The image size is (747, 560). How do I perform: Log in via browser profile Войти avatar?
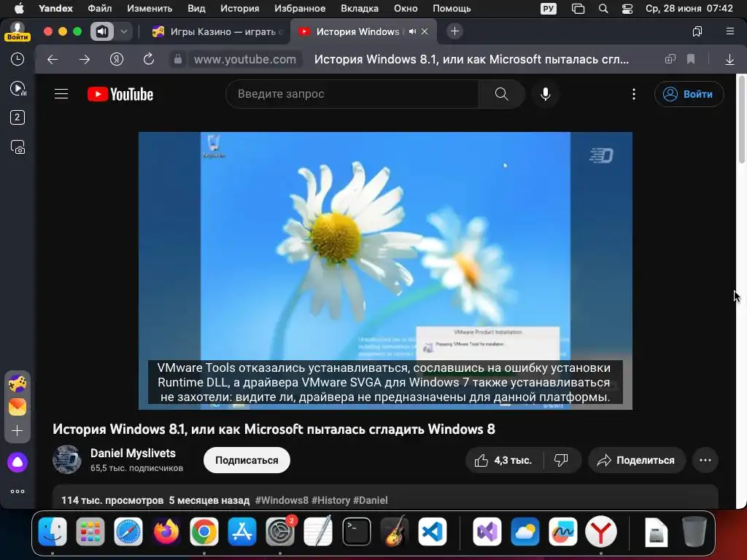18,32
